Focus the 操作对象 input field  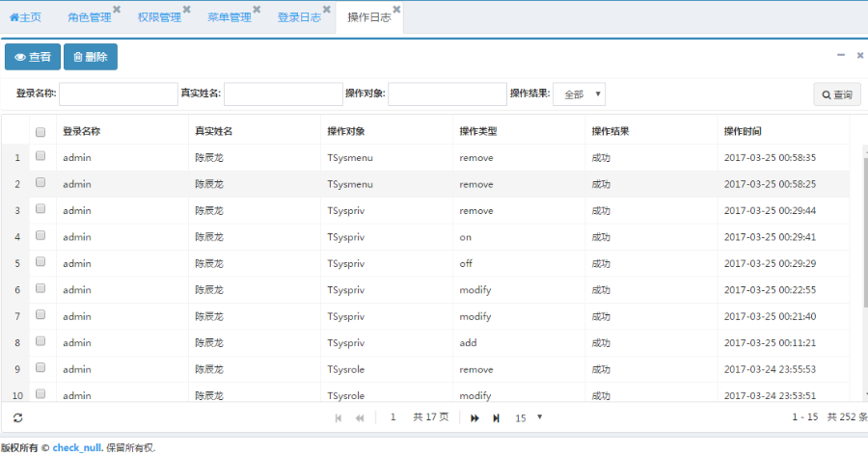(x=448, y=94)
